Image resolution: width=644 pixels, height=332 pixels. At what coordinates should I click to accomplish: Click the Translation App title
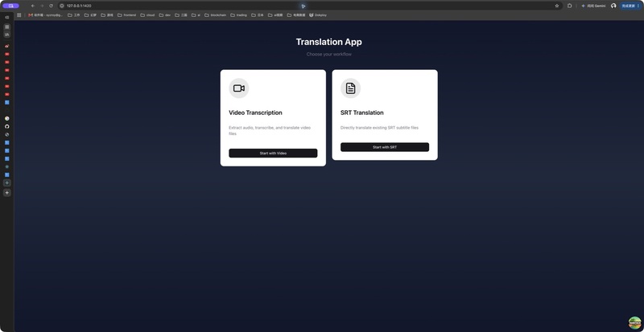tap(328, 42)
